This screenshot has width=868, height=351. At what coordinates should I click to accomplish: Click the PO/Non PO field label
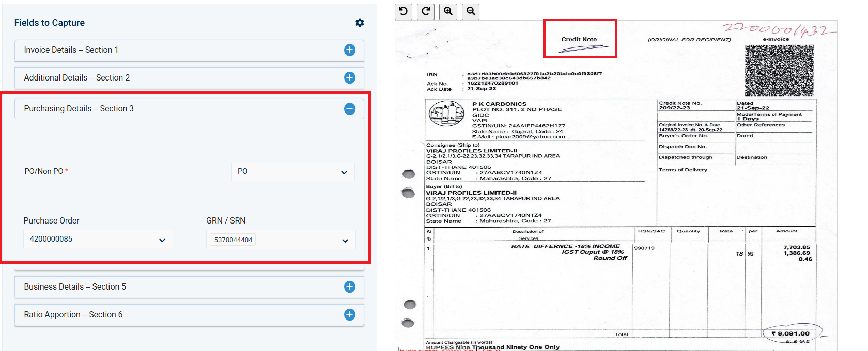tap(47, 171)
